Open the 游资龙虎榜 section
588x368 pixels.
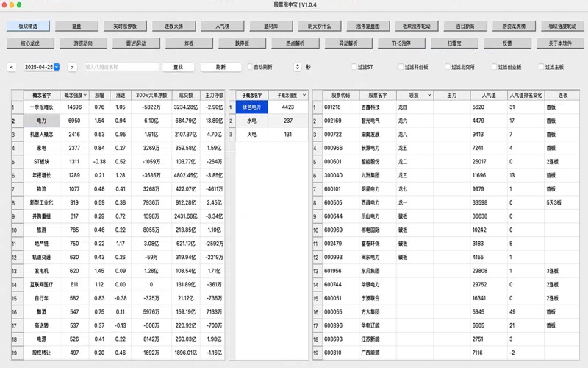514,25
